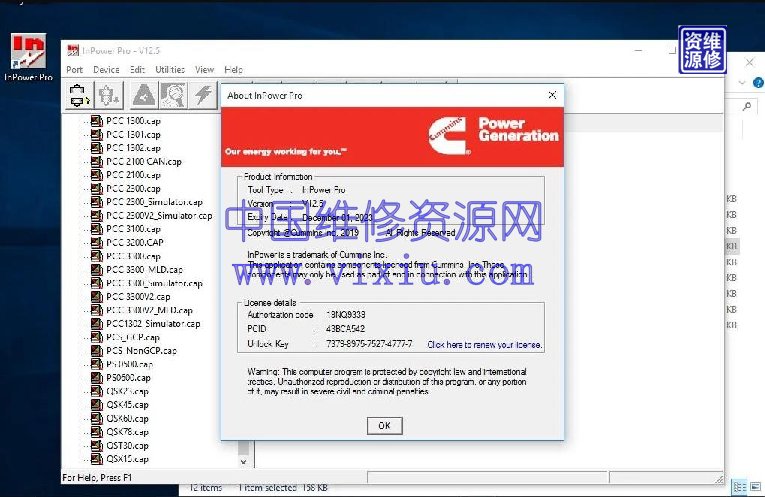
Task: Click the file icon beside QSK45.cap
Action: [x=97, y=405]
